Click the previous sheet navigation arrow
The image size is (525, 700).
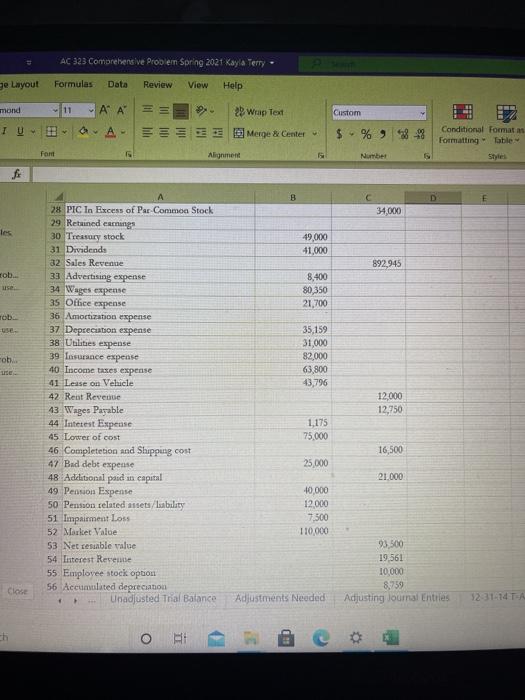[x=60, y=601]
